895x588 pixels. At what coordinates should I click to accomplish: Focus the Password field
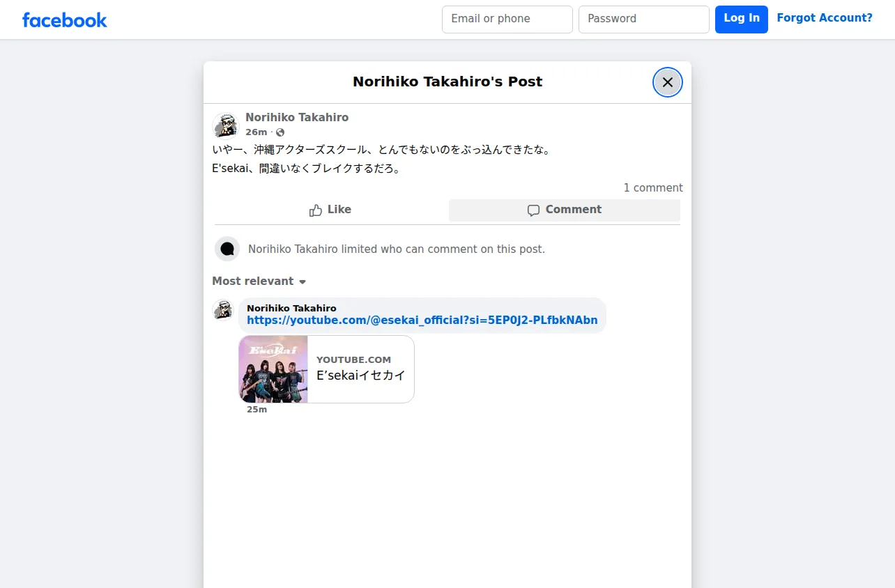click(x=644, y=20)
